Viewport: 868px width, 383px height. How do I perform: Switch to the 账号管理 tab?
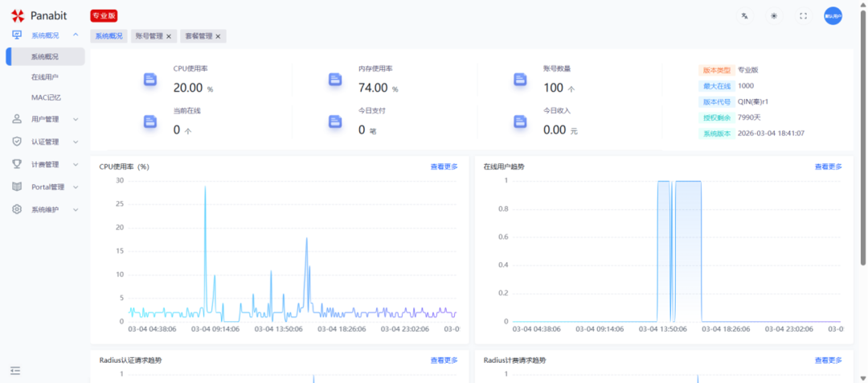pyautogui.click(x=149, y=36)
